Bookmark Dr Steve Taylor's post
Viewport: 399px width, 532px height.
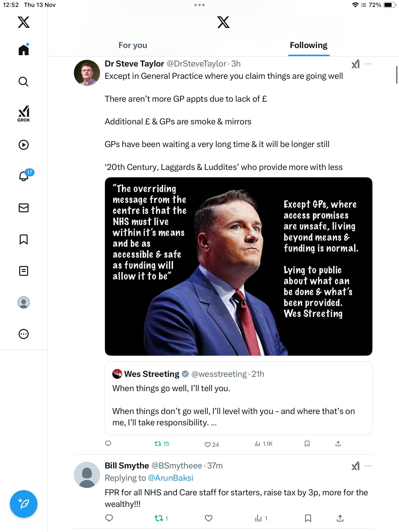(307, 444)
